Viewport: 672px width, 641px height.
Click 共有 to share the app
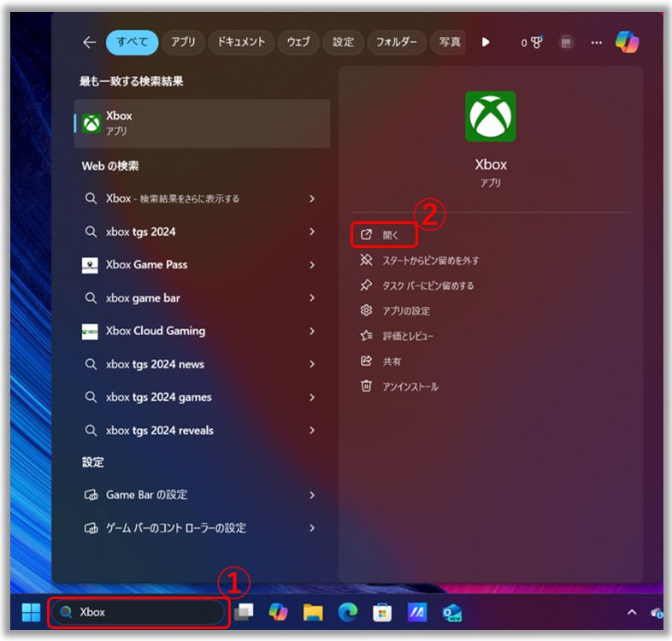coord(392,362)
